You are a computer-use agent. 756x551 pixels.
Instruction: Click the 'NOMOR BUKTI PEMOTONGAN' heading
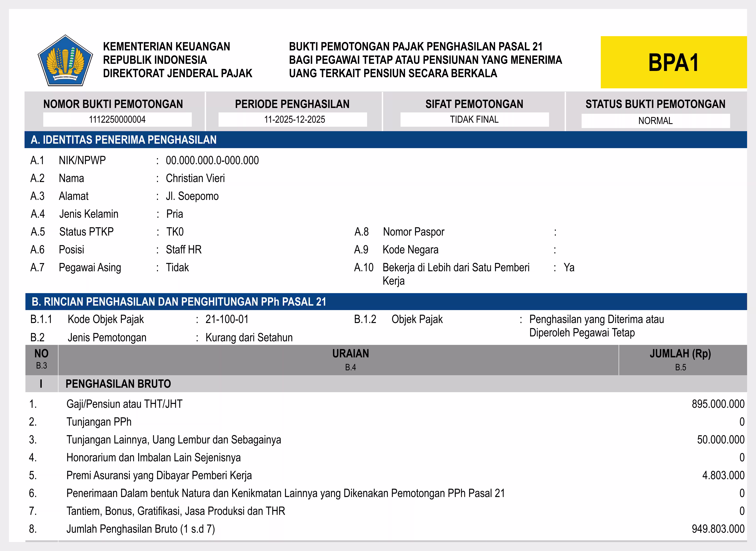coord(113,104)
